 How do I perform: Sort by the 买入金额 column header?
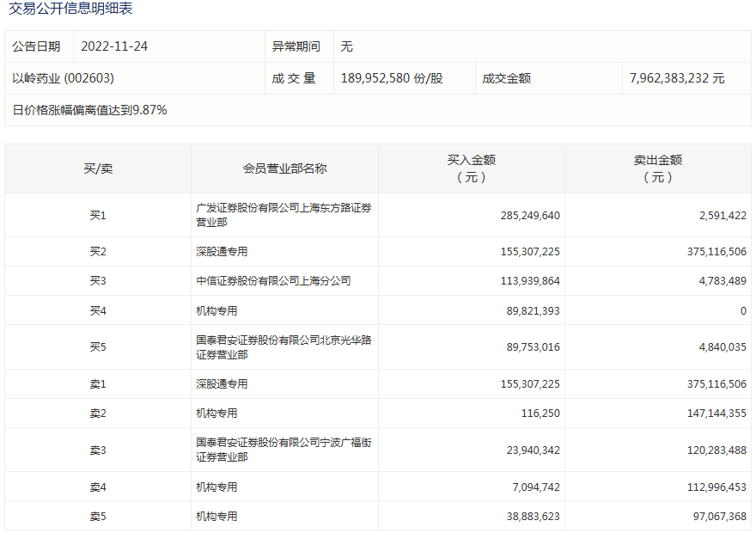471,168
